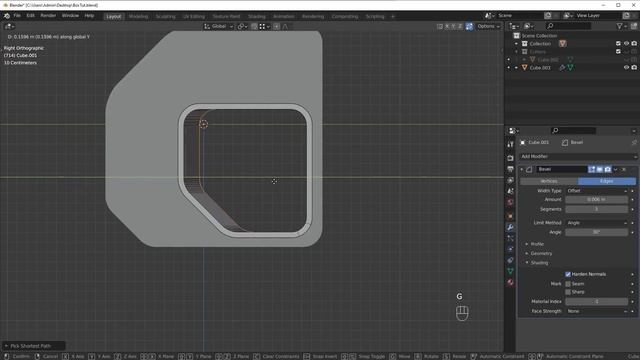Switch to the Sculpting workspace tab
This screenshot has width=640, height=360.
[165, 17]
